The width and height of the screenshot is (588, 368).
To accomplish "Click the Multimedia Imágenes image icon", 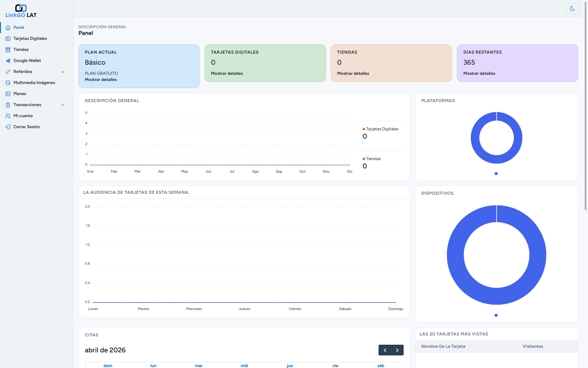I will pos(8,83).
